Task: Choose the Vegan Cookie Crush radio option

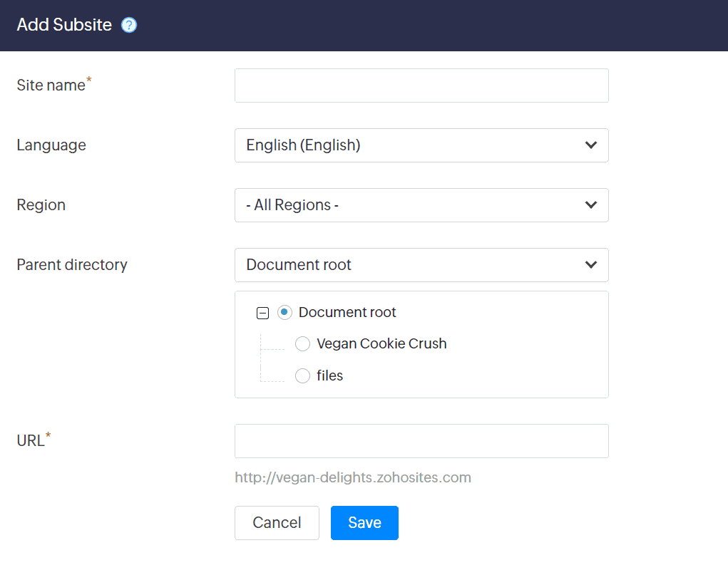Action: 302,344
